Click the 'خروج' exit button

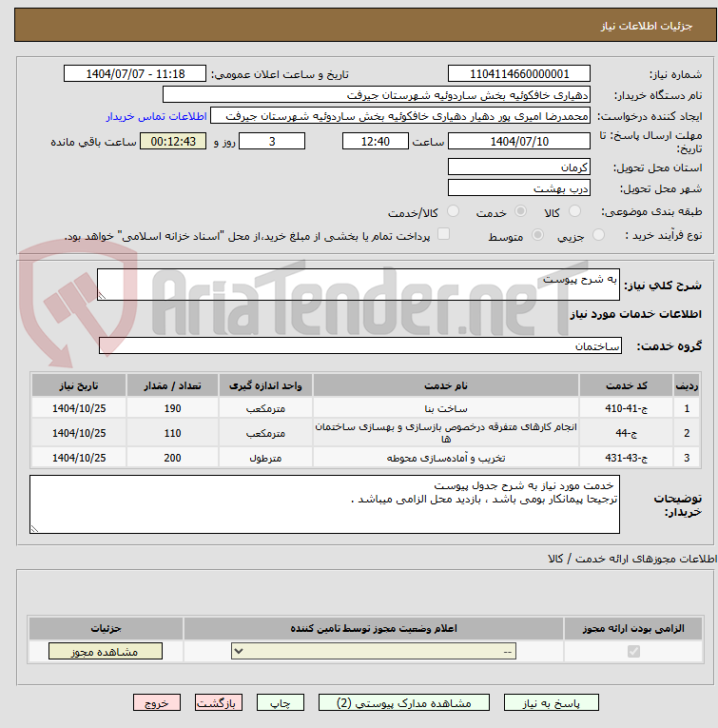[x=157, y=703]
